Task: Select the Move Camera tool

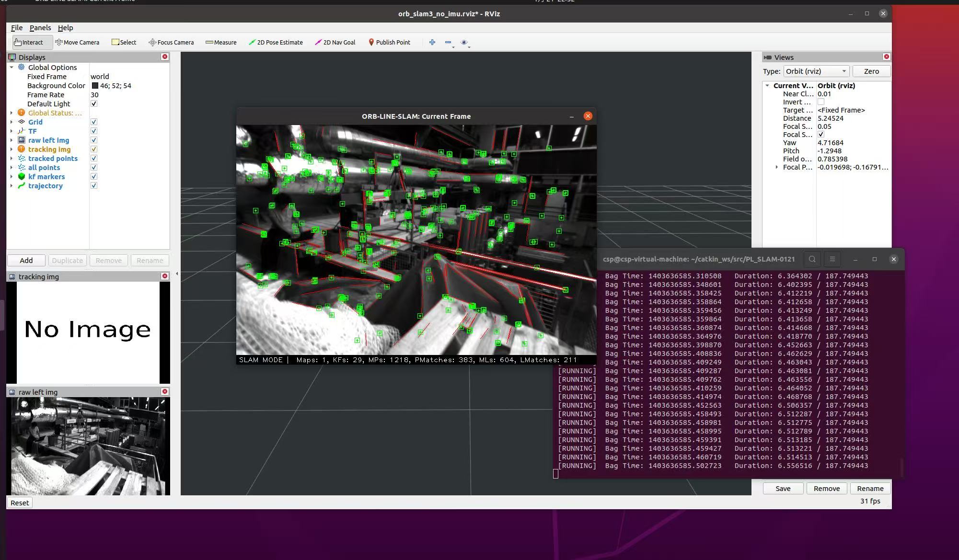Action: click(x=77, y=42)
